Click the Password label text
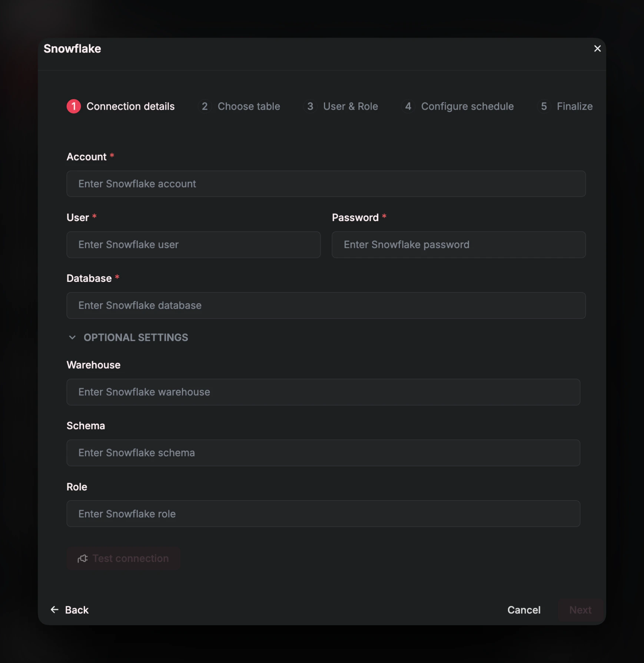Viewport: 644px width, 663px height. point(355,217)
